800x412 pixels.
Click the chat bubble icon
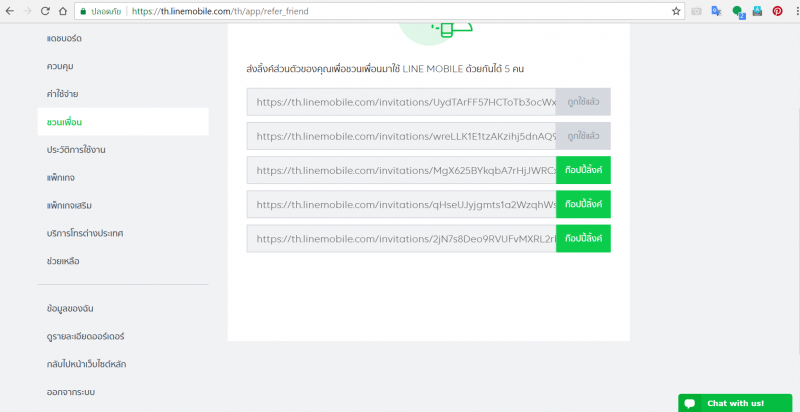690,404
